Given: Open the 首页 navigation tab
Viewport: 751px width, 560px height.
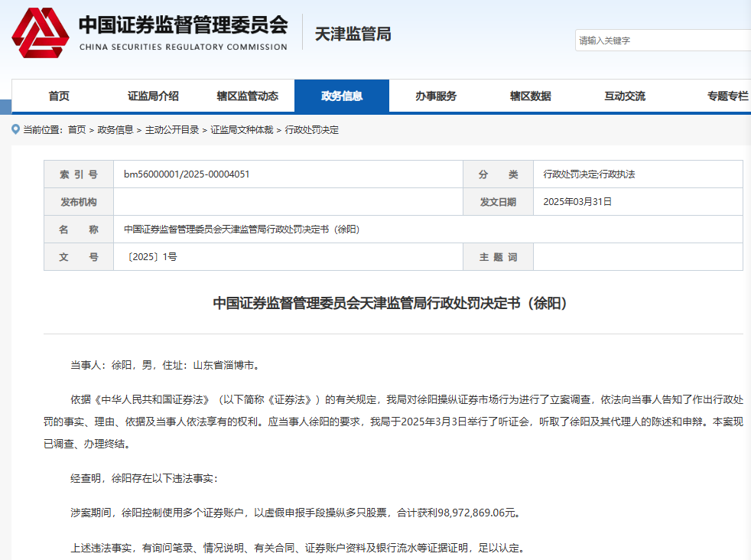Looking at the screenshot, I should pyautogui.click(x=59, y=96).
